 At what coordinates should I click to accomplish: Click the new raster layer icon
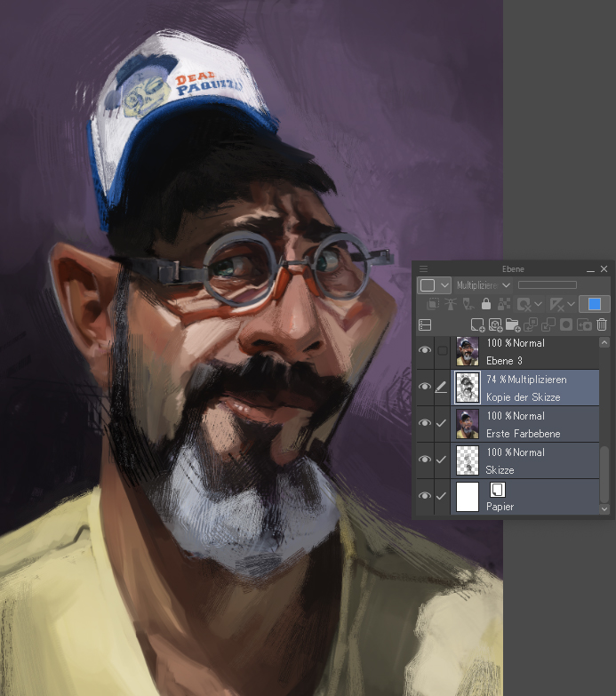pos(477,325)
